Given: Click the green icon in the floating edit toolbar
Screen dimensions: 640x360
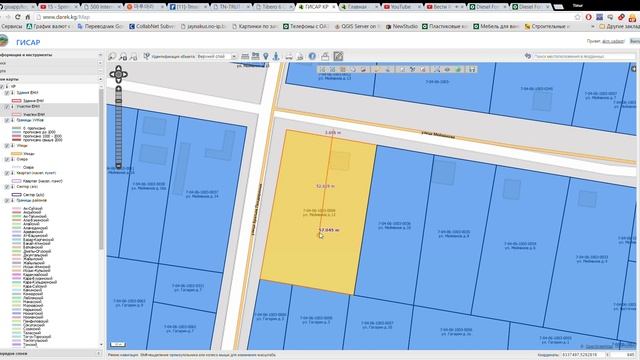Looking at the screenshot, I should (458, 70).
